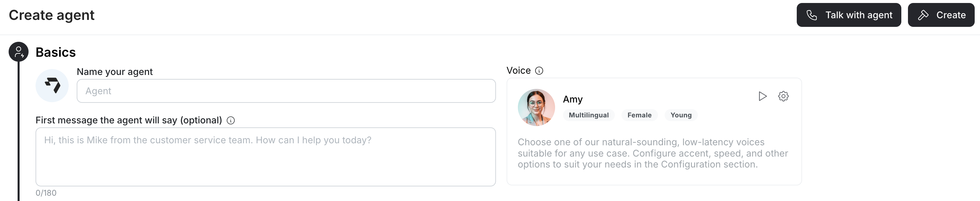
Task: Select Amy's avatar photo
Action: point(536,107)
